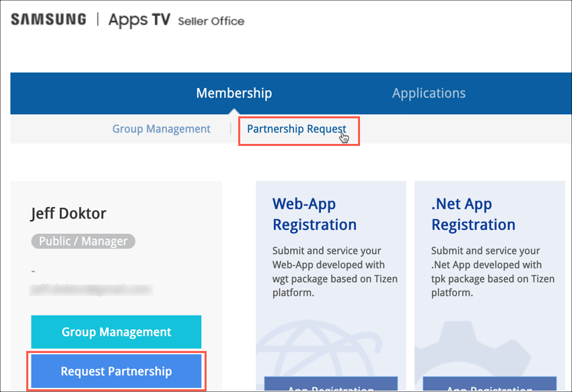
Task: Click the Samsung logo
Action: click(48, 19)
